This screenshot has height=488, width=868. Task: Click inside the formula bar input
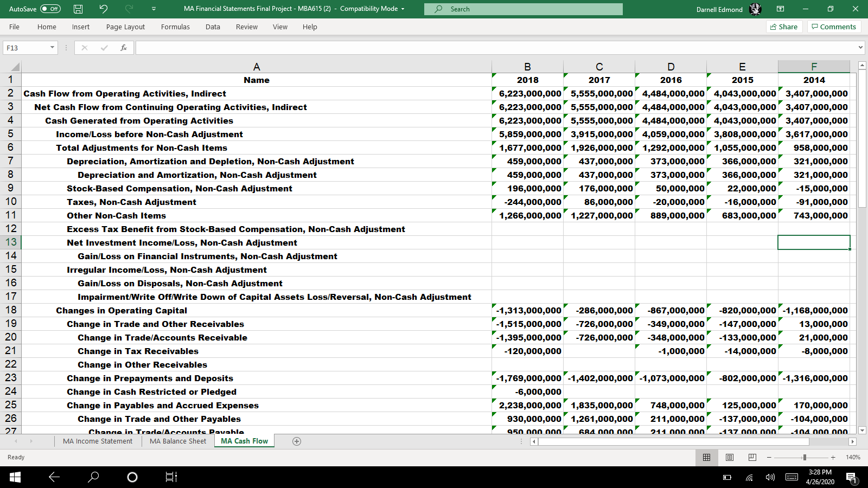[x=496, y=48]
